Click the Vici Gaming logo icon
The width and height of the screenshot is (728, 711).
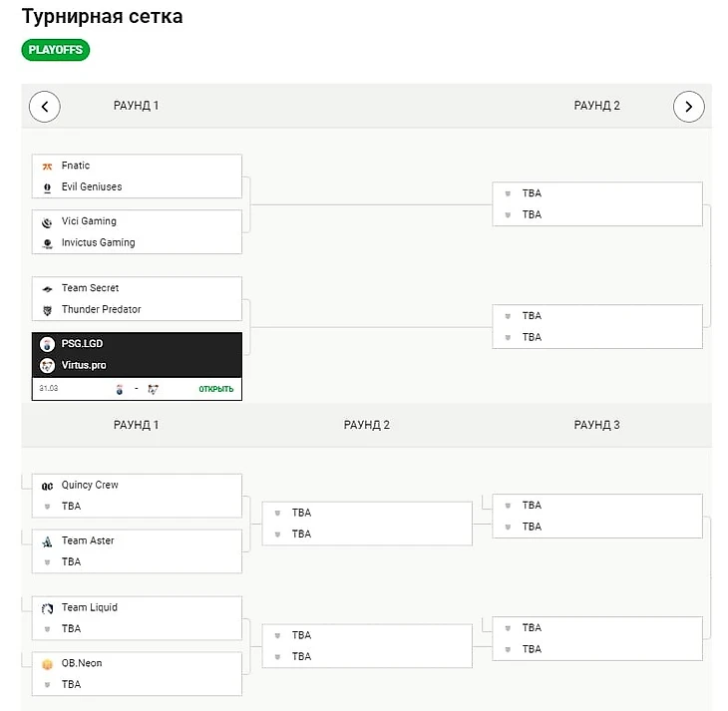point(47,221)
